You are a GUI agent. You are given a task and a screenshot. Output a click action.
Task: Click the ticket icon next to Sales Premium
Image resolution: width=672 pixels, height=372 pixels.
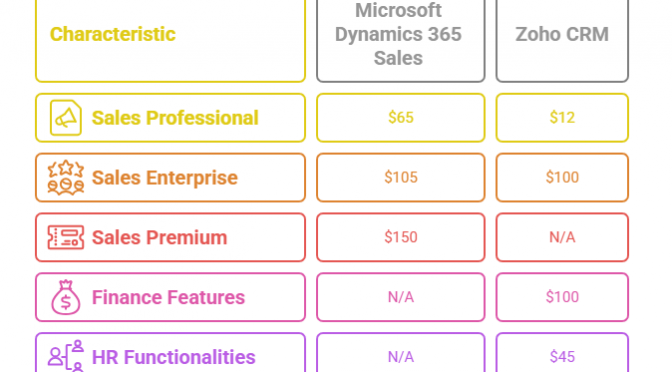[66, 237]
